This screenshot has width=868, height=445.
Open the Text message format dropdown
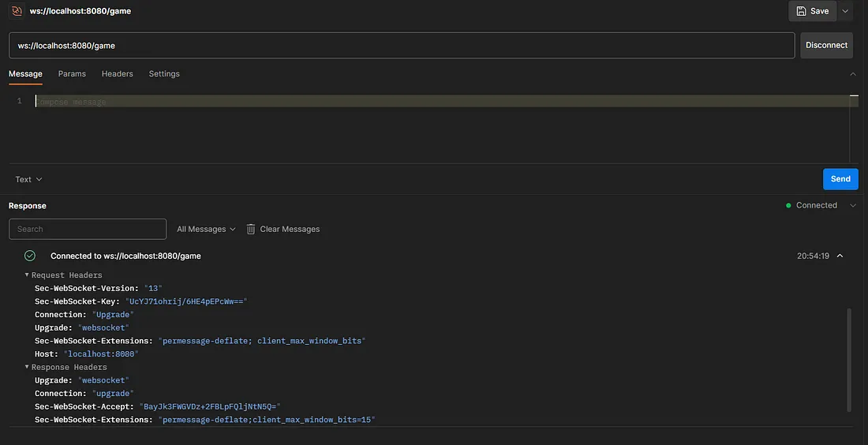(x=28, y=179)
